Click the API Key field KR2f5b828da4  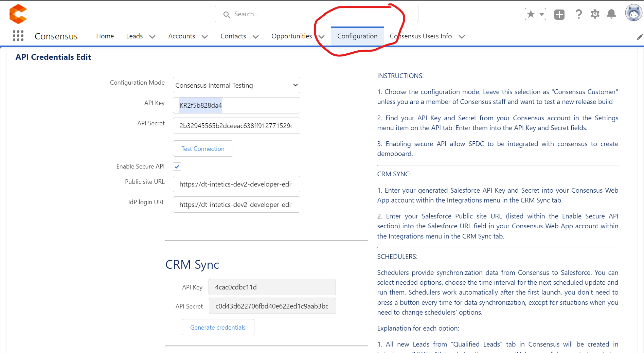pos(236,105)
